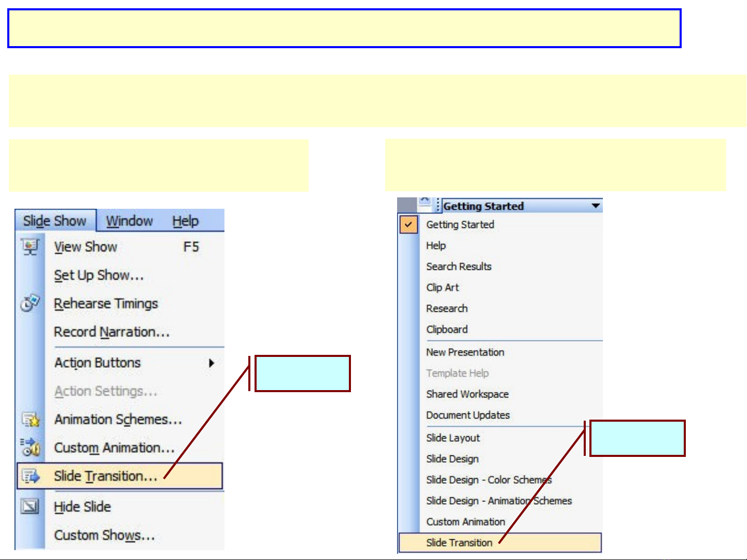
Task: Open the Getting Started pane dropdown arrow
Action: [x=596, y=206]
